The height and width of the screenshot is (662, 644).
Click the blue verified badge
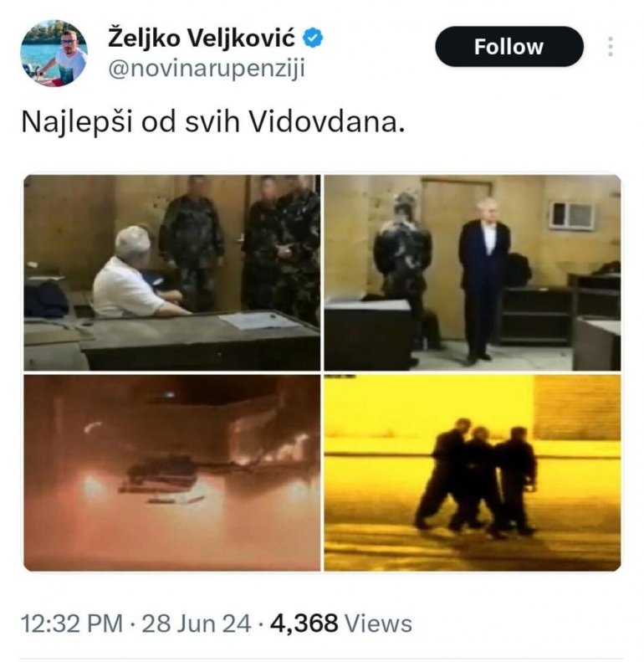tap(313, 38)
